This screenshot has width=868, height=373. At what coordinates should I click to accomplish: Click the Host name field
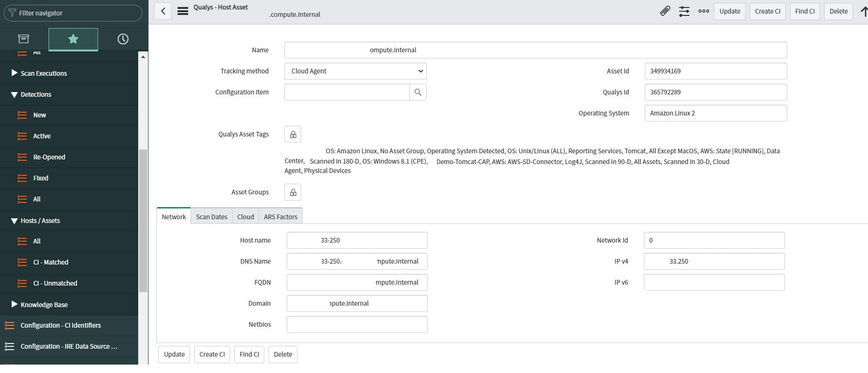tap(357, 240)
